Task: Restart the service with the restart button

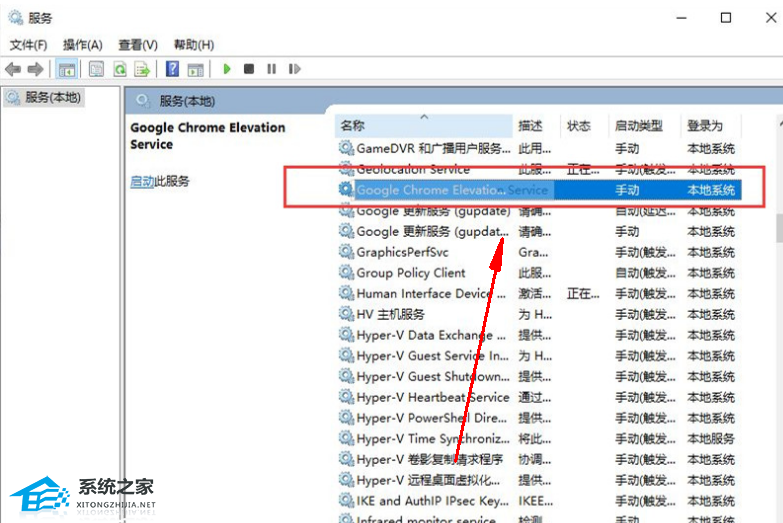Action: click(294, 69)
